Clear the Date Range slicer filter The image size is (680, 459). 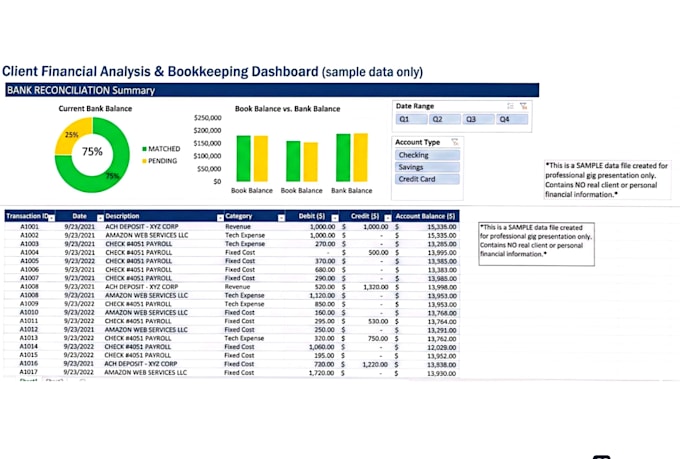[523, 106]
